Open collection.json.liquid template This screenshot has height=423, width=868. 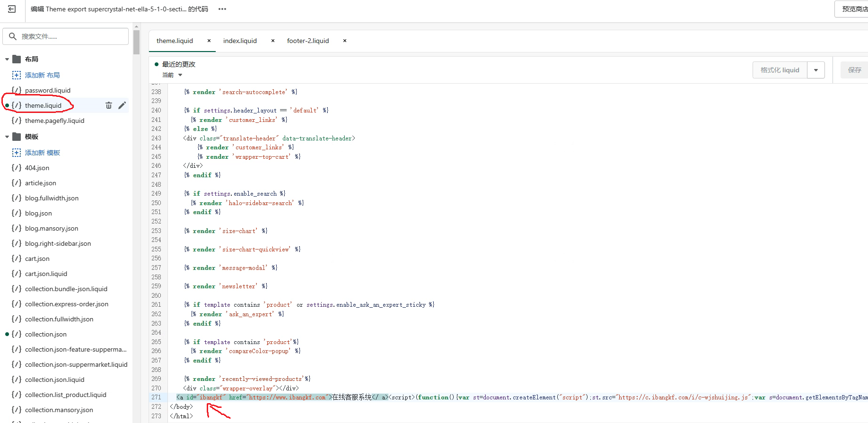[x=54, y=380]
